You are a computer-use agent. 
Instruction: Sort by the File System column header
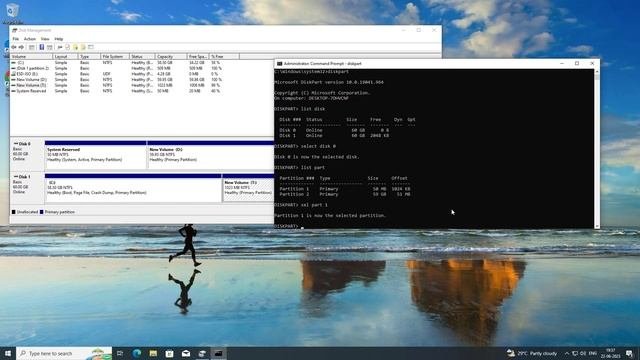pyautogui.click(x=115, y=56)
